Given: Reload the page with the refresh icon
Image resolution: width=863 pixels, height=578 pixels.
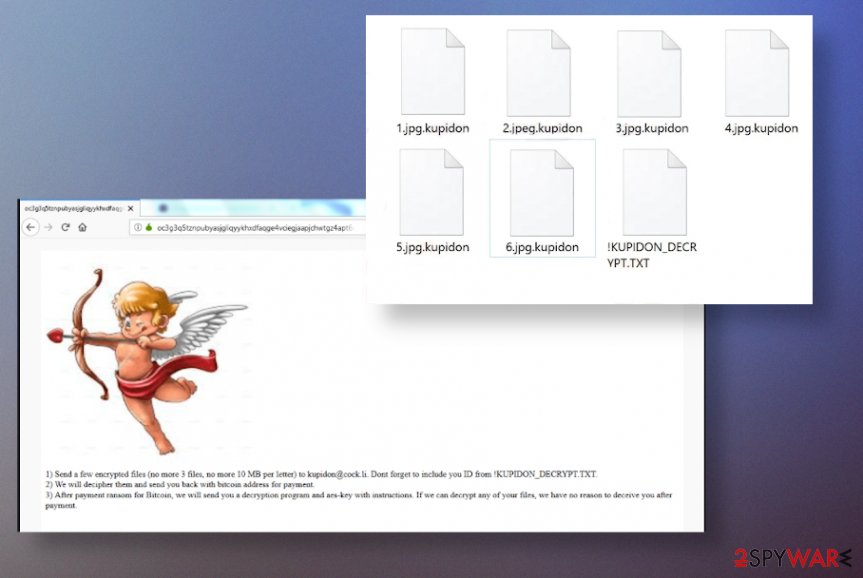Looking at the screenshot, I should pyautogui.click(x=65, y=227).
